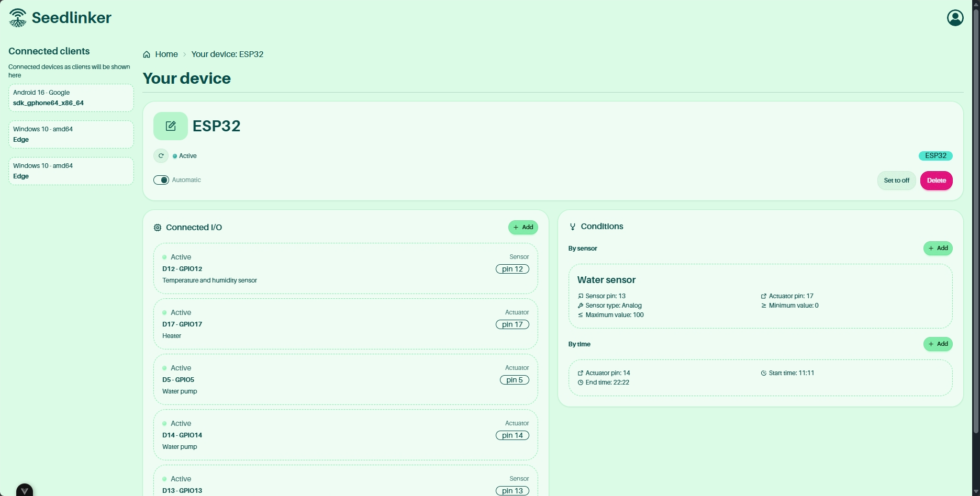Add a new By time condition

pos(938,344)
